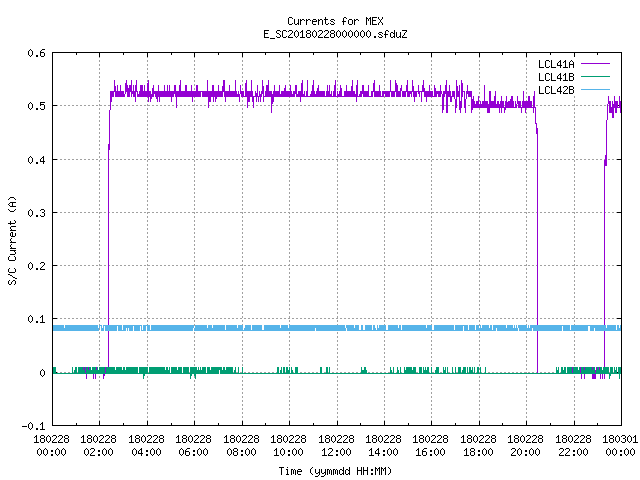Click the LCL42B legend label
Viewport: 640px width, 480px height.
click(x=556, y=90)
